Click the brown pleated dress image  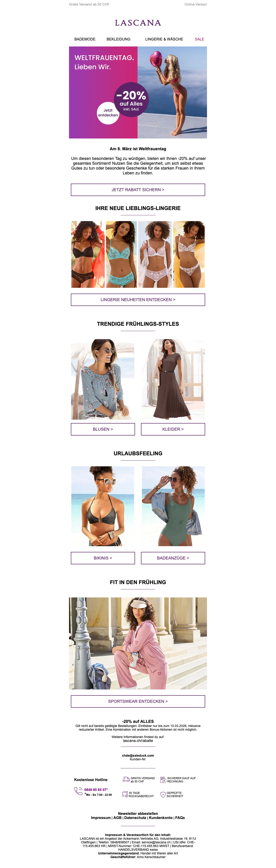(x=173, y=379)
